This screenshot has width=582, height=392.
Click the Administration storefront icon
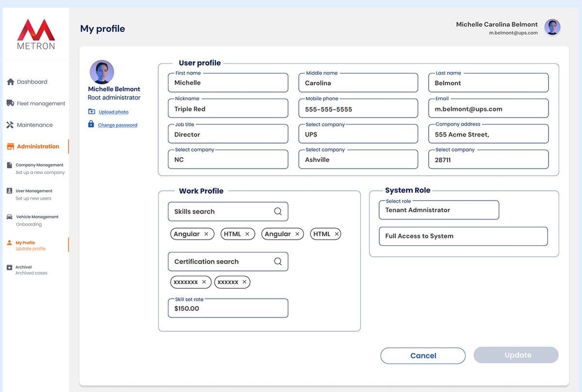pos(10,146)
